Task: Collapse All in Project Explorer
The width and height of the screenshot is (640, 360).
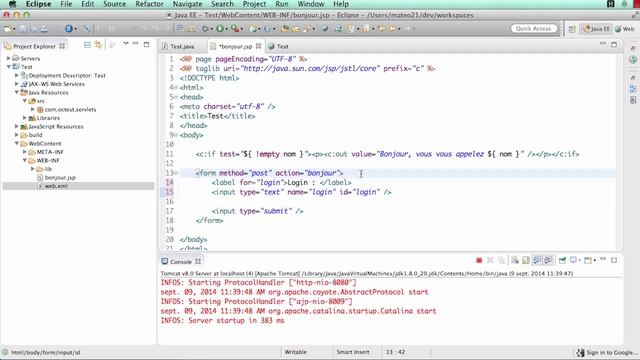Action: point(87,45)
